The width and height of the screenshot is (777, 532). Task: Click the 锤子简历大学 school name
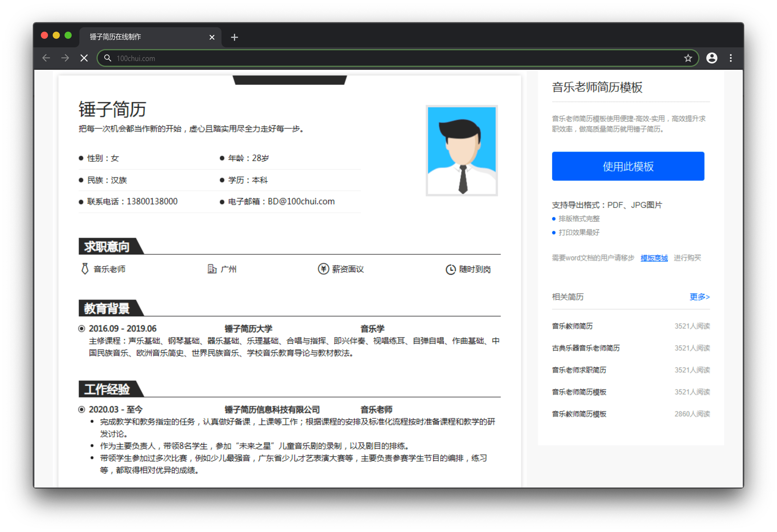point(248,329)
